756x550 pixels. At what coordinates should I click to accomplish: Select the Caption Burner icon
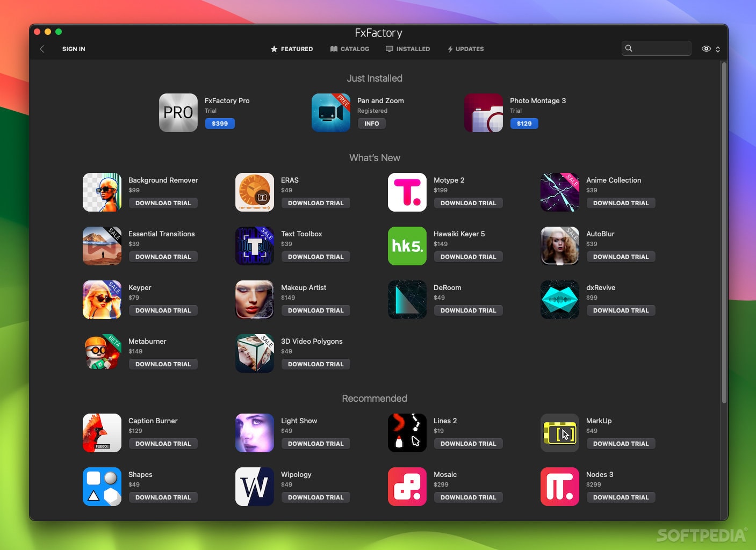tap(102, 433)
